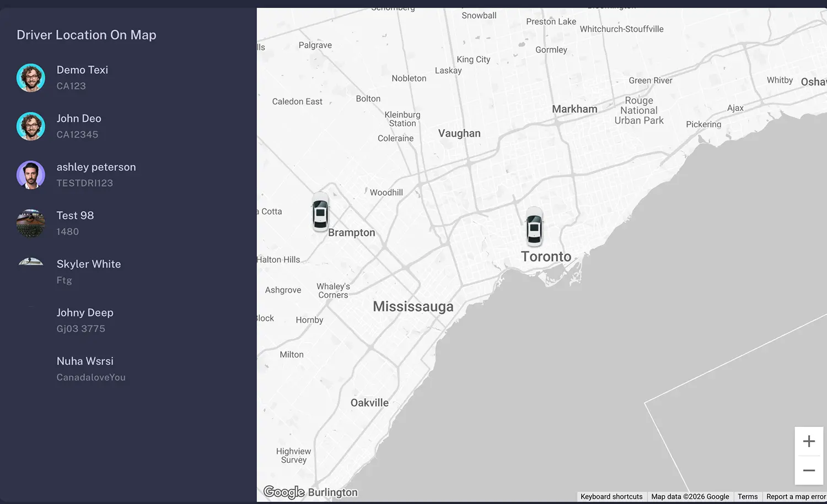Select the car marker near Brampton

(x=320, y=214)
